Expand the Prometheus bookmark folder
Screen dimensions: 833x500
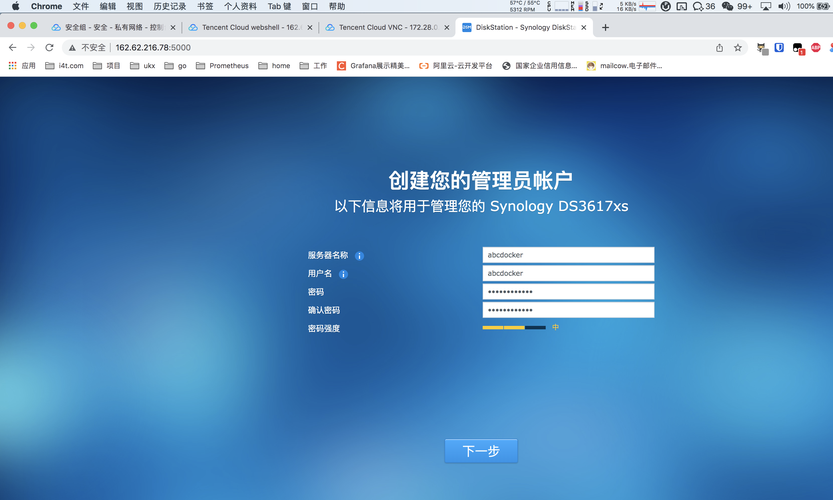pos(222,66)
